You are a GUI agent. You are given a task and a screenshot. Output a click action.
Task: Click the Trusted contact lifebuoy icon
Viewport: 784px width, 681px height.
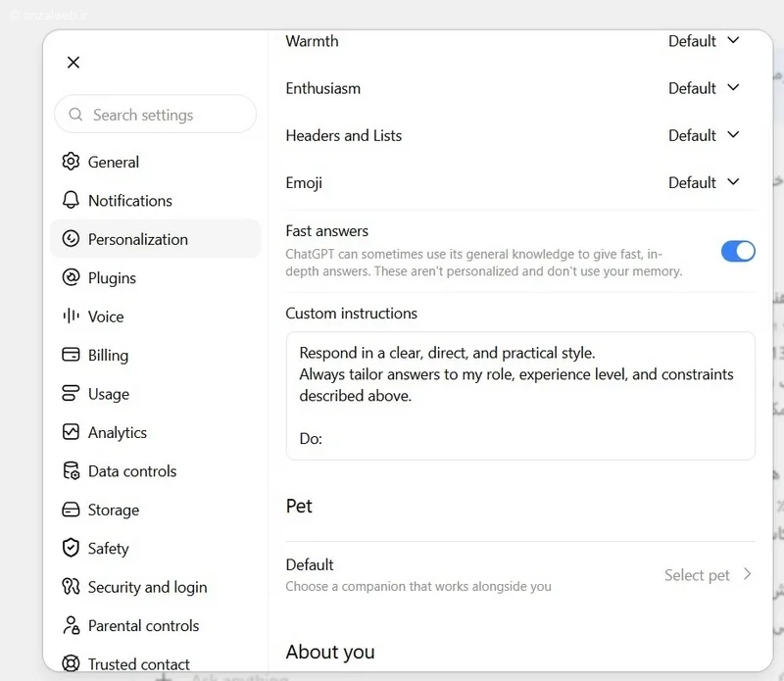71,663
